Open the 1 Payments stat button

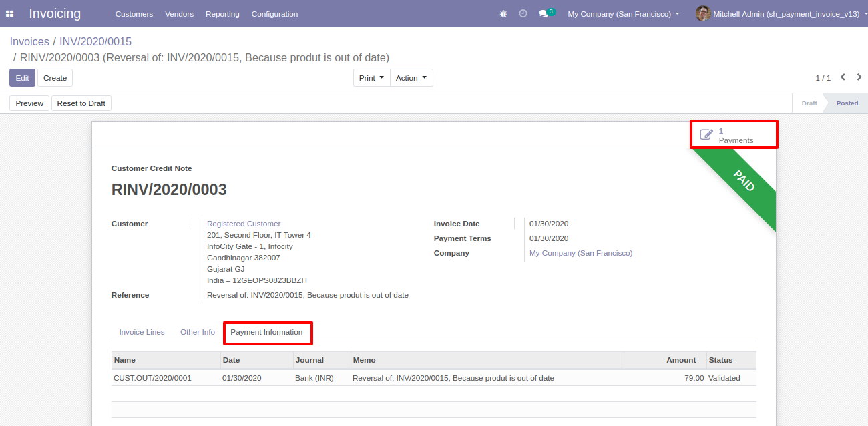[x=734, y=135]
